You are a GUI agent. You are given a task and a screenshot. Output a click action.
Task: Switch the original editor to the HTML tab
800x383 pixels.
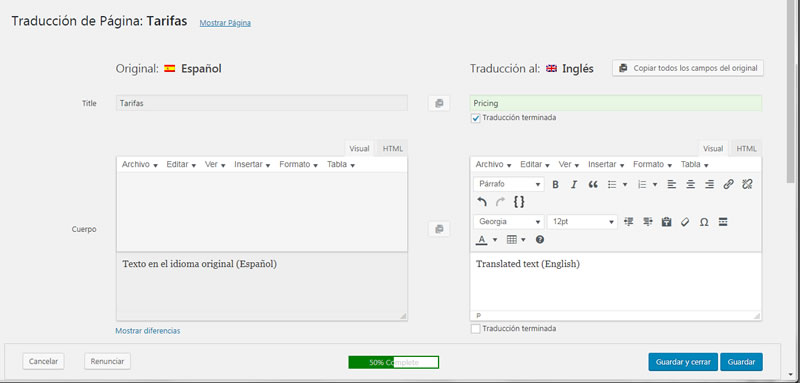coord(393,149)
